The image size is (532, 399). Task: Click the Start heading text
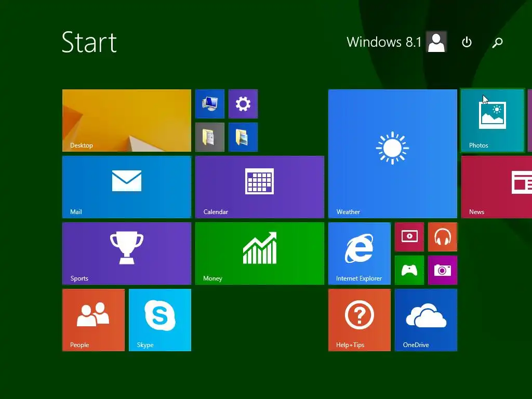89,42
